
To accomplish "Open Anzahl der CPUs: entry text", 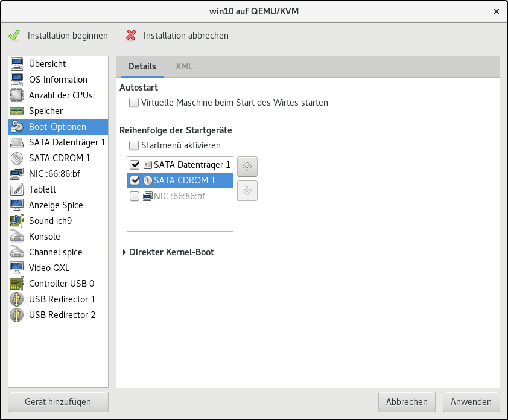I will point(62,95).
